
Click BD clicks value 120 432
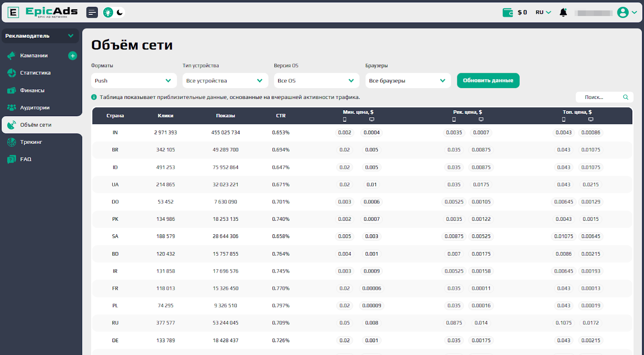[165, 254]
